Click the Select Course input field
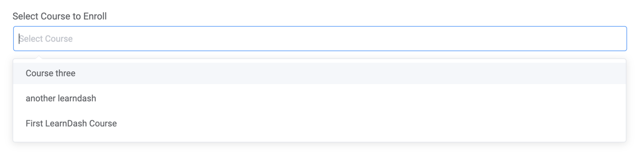The width and height of the screenshot is (644, 160). click(319, 39)
